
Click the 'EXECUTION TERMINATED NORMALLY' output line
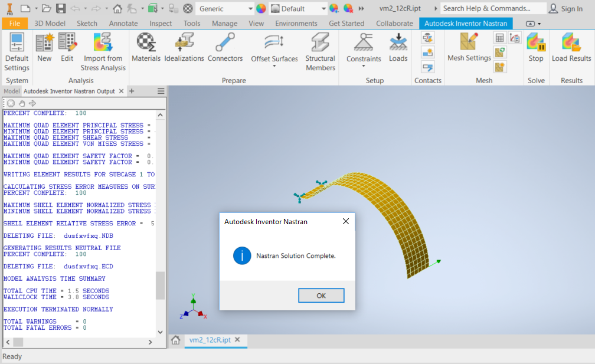coord(58,309)
